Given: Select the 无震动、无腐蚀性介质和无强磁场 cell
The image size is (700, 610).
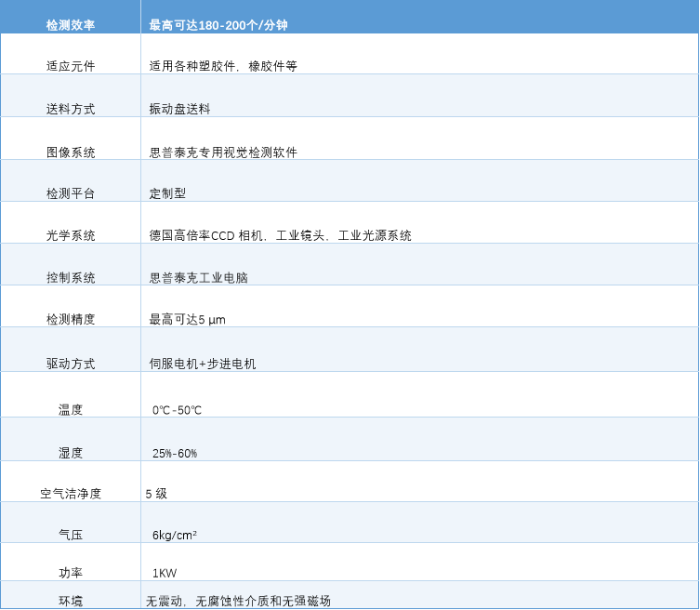Looking at the screenshot, I should point(238,601).
